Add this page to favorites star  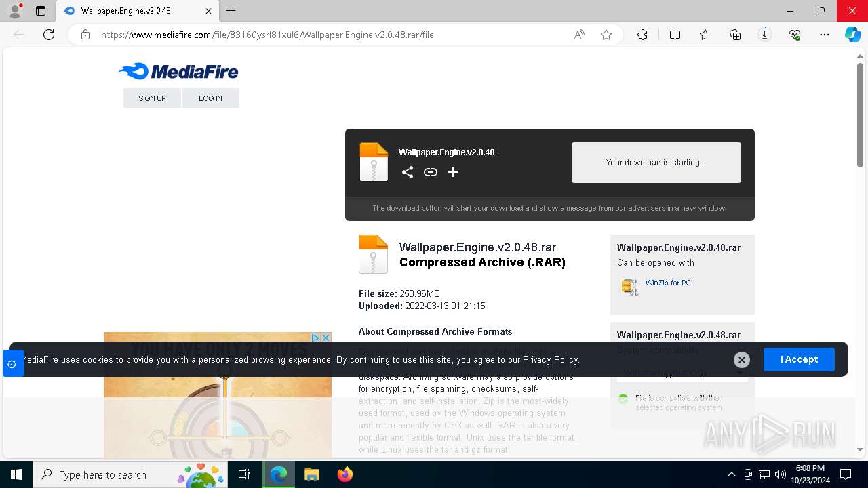click(x=606, y=35)
